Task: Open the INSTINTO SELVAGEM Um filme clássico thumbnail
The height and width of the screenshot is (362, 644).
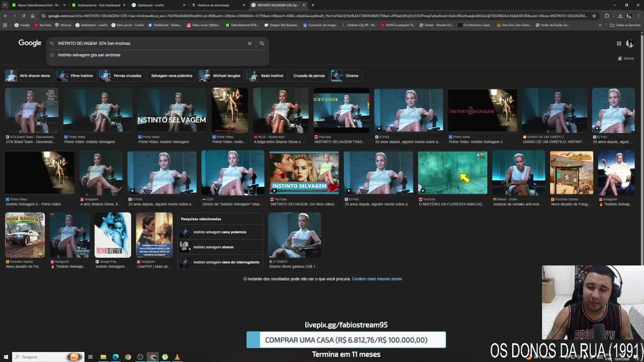Action: point(304,172)
